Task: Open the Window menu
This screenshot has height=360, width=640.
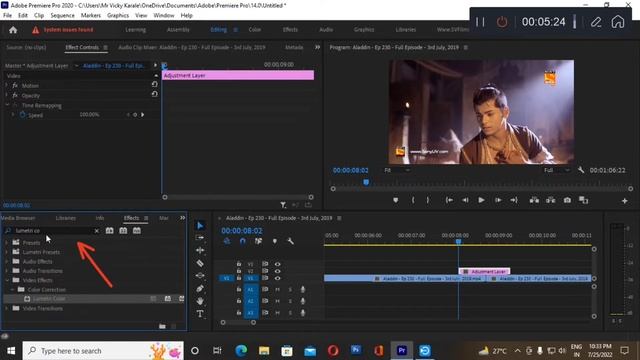Action: click(164, 16)
